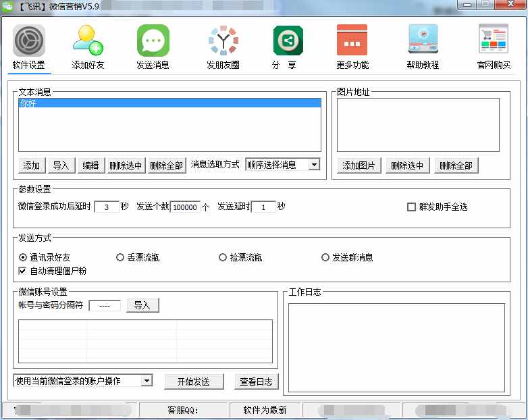The image size is (528, 420).
Task: Enable 群发助手全选 checkbox
Action: pos(411,207)
